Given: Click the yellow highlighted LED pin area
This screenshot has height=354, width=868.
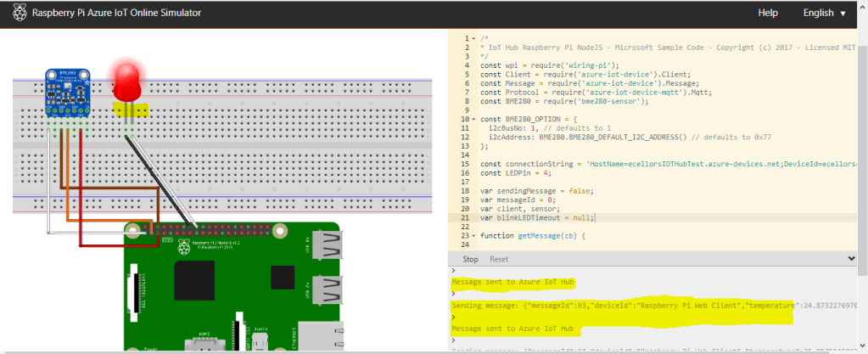Looking at the screenshot, I should [131, 110].
